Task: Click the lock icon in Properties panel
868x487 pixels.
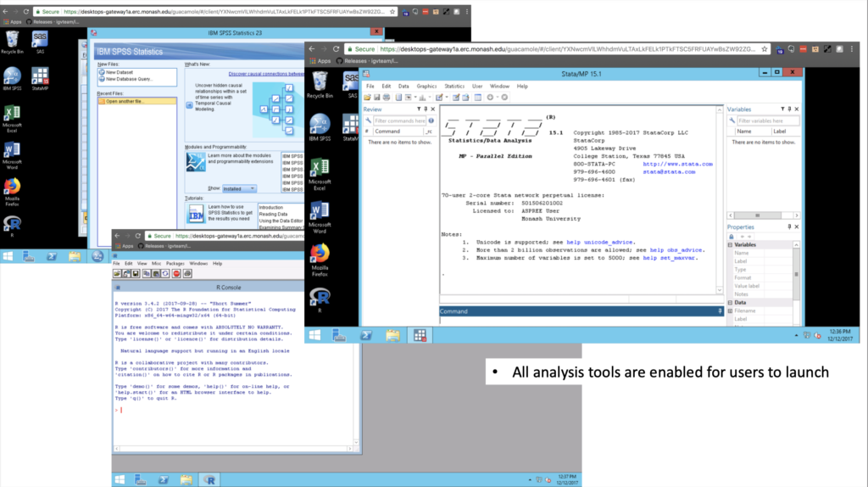Action: pyautogui.click(x=733, y=237)
